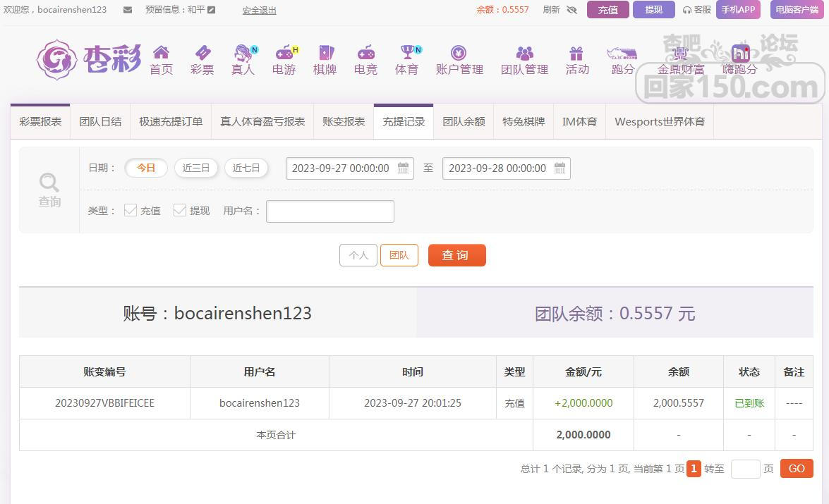Switch to 特兔棋牌 tab
829x504 pixels.
(524, 121)
